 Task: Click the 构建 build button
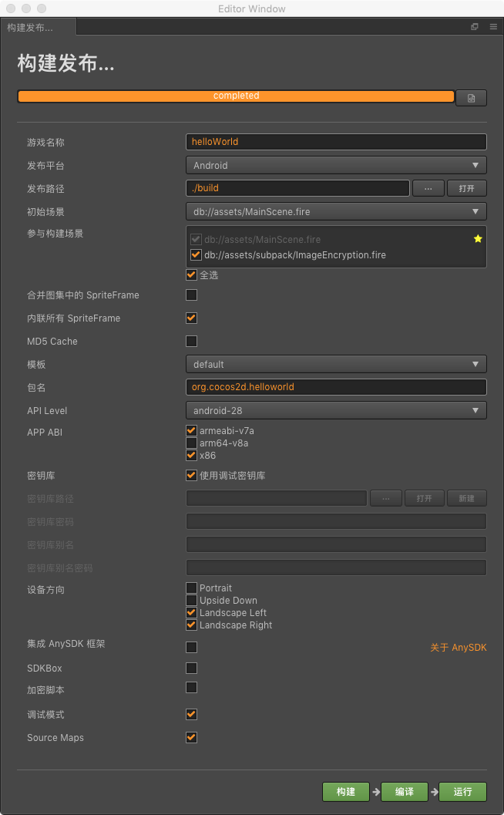[346, 792]
